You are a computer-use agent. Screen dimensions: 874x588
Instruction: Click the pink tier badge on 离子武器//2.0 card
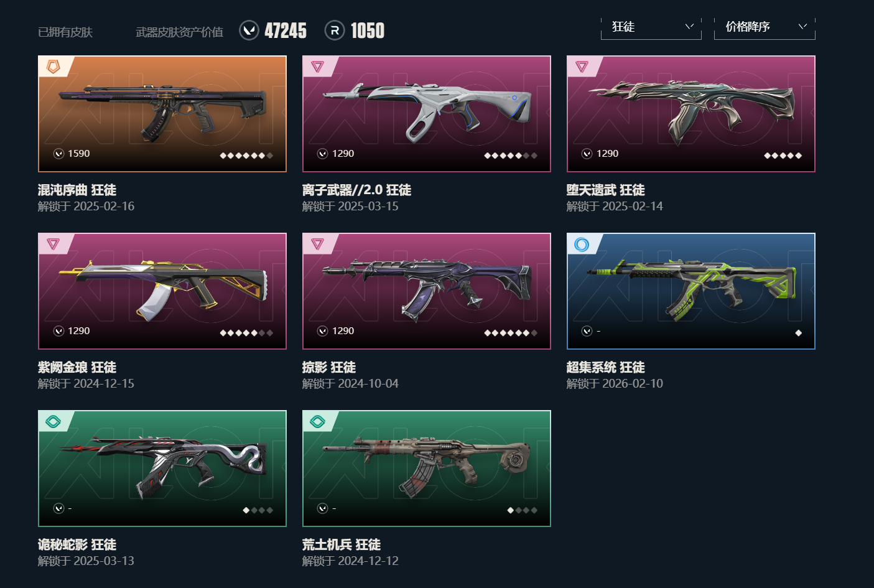point(318,67)
